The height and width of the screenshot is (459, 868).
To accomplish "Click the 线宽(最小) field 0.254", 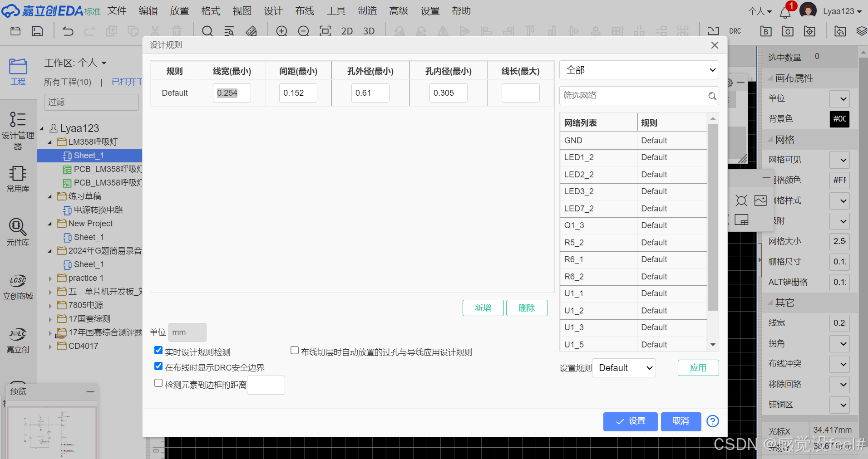I will click(232, 93).
